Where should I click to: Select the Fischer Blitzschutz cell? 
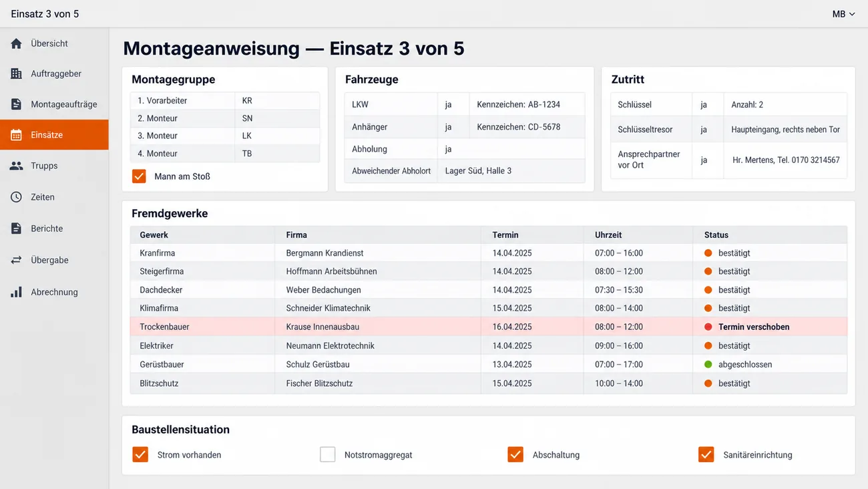[x=378, y=383]
